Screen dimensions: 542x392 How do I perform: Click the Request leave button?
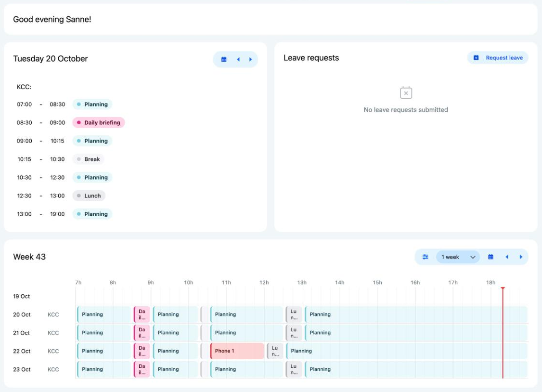coord(498,58)
